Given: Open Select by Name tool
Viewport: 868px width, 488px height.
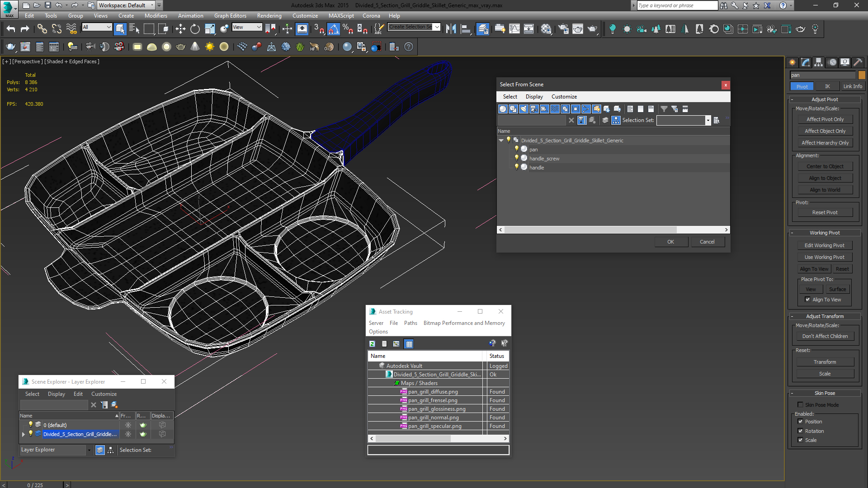Looking at the screenshot, I should tap(134, 29).
